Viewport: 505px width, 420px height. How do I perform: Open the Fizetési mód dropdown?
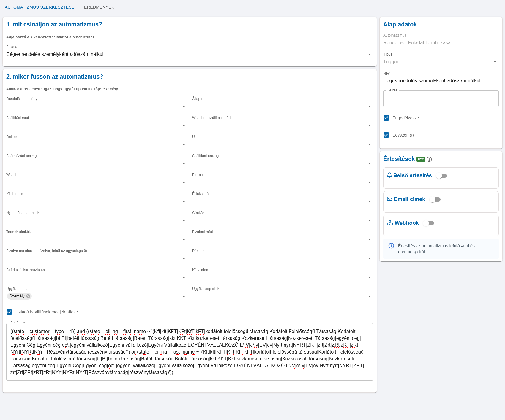283,239
